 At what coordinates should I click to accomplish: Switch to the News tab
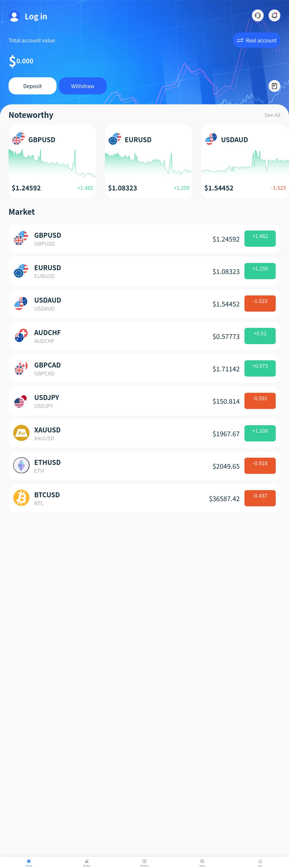click(x=202, y=863)
